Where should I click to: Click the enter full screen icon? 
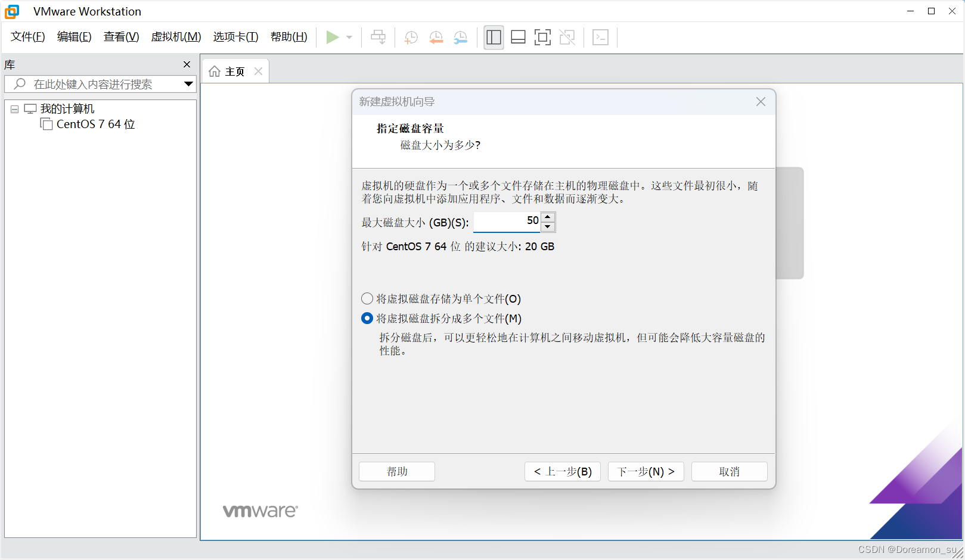[542, 37]
